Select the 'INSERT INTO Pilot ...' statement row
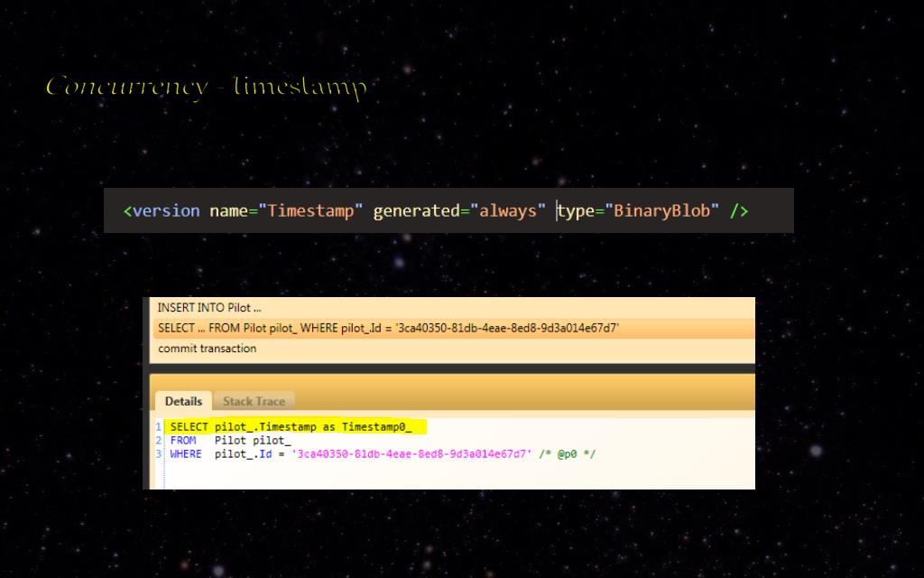Viewport: 924px width, 578px height. coord(454,307)
